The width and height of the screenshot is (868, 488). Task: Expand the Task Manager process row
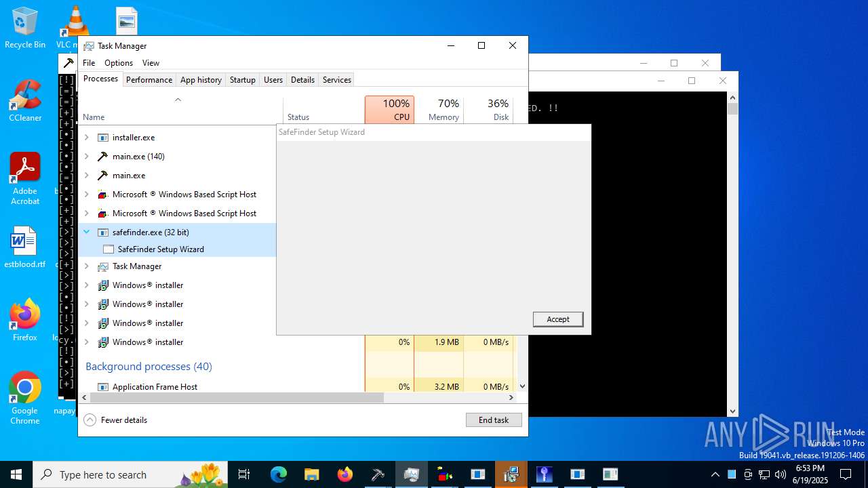tap(86, 266)
